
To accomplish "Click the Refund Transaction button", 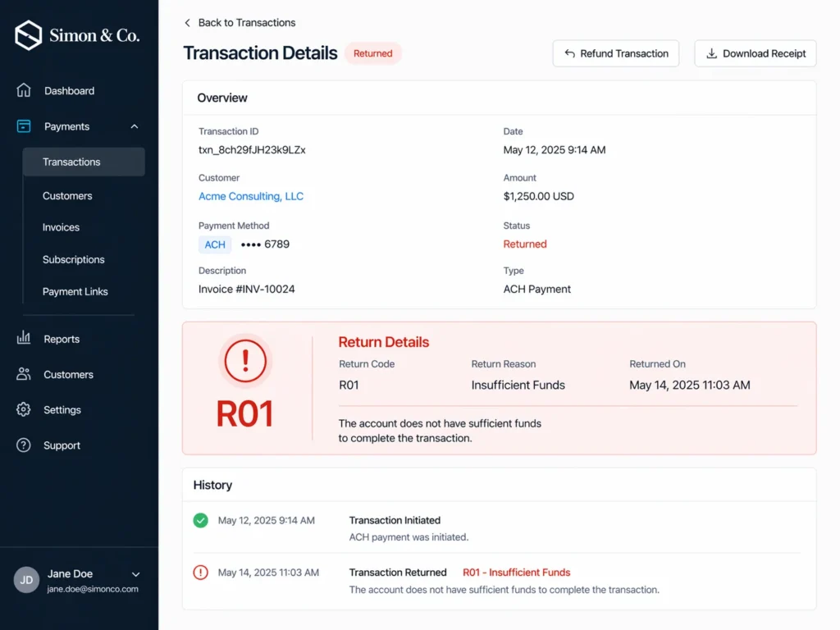I will 616,53.
